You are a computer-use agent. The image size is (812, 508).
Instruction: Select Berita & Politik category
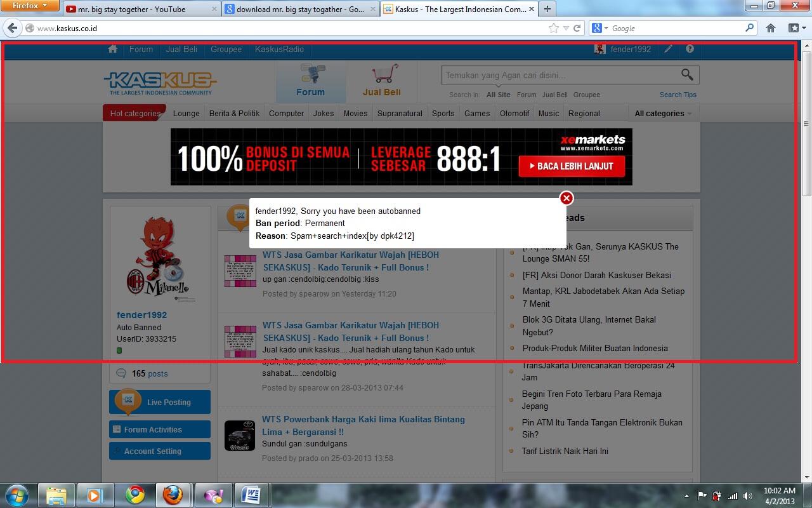click(235, 113)
